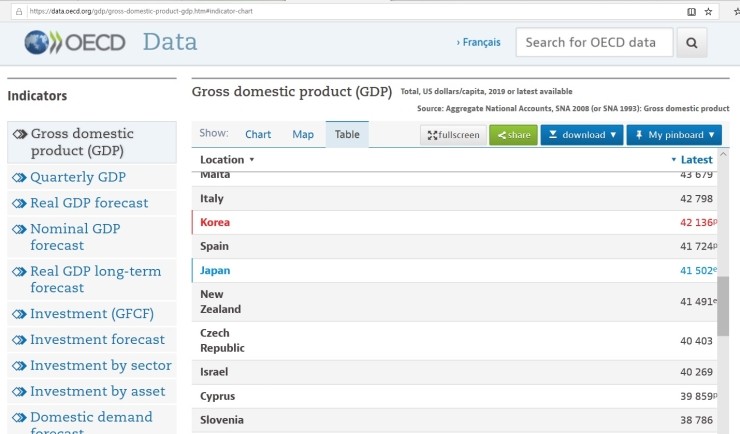
Task: Click the browser bookmark star icon
Action: (709, 11)
